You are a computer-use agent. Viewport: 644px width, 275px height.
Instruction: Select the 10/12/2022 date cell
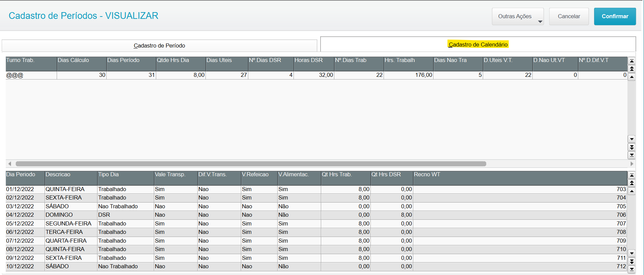tap(25, 267)
